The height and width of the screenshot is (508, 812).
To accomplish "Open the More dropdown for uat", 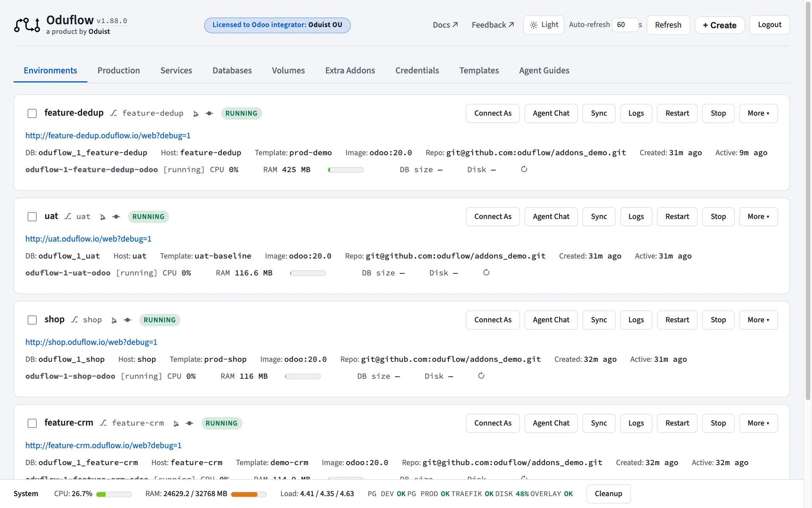I will [x=758, y=217].
